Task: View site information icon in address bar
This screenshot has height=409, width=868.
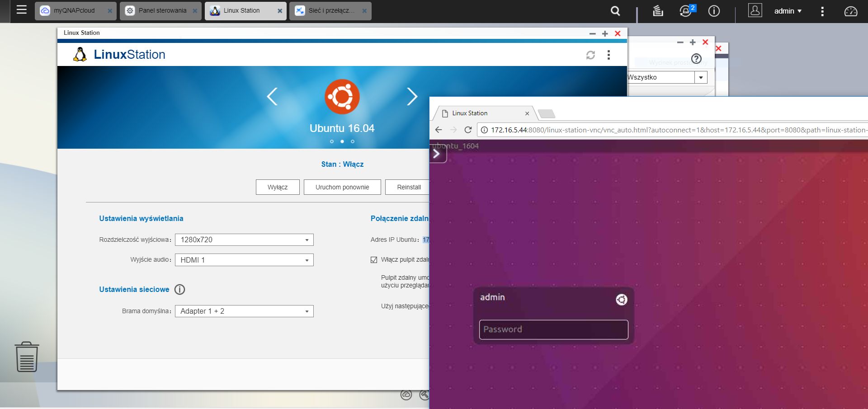Action: coord(484,130)
